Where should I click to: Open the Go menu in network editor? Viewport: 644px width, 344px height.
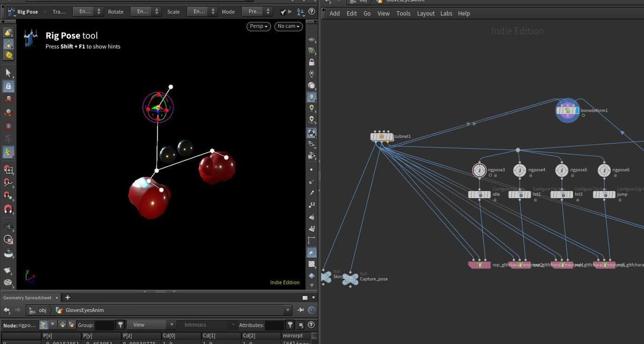click(367, 14)
